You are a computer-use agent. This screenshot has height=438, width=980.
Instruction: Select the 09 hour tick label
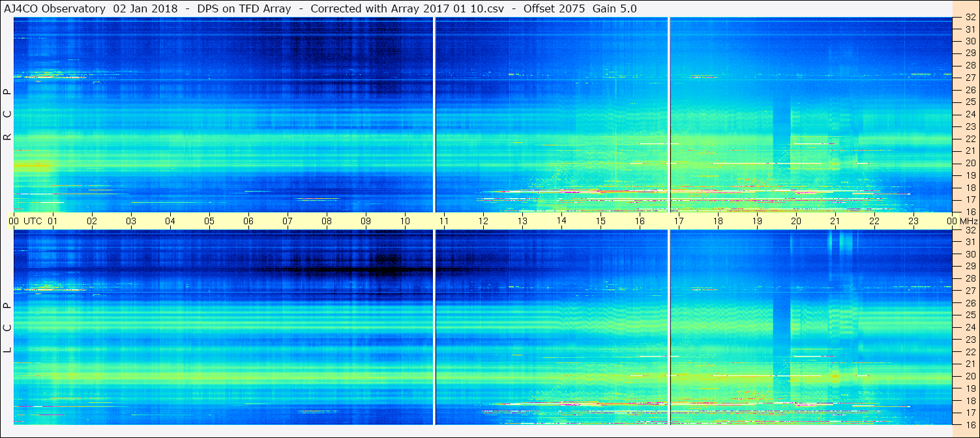366,221
